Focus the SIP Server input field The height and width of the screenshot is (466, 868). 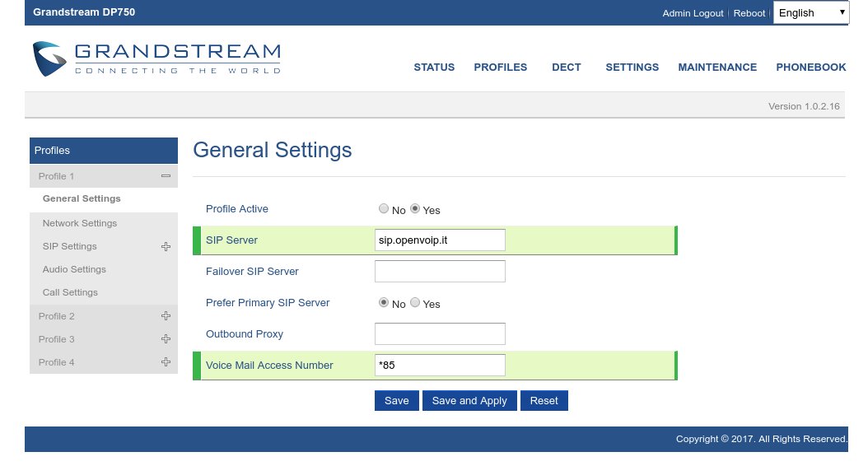[x=440, y=240]
